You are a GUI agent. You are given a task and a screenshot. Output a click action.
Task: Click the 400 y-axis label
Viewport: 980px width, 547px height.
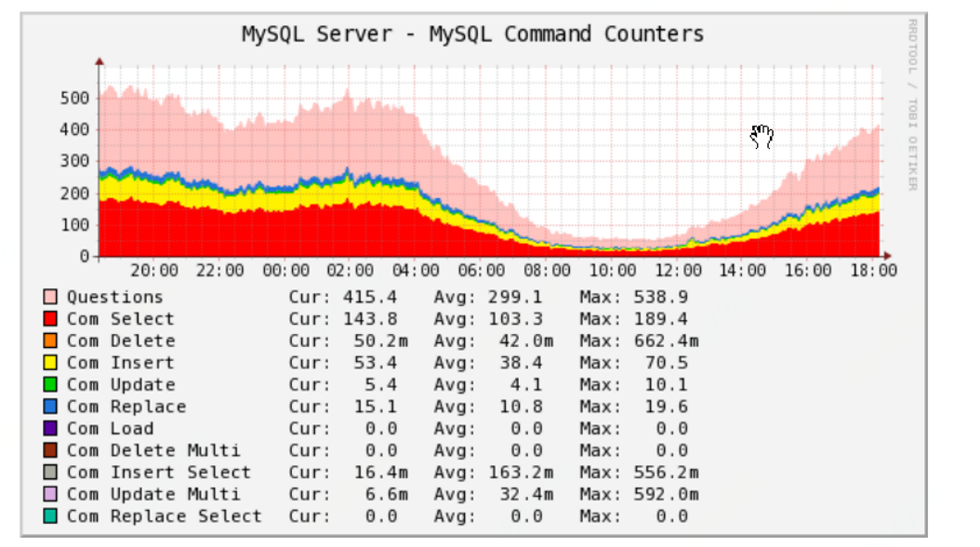click(x=75, y=129)
